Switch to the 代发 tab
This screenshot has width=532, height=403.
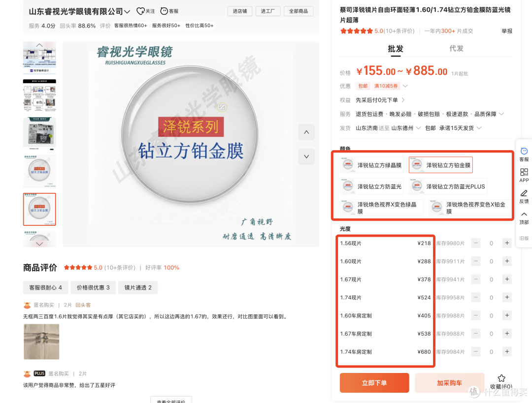coord(456,49)
